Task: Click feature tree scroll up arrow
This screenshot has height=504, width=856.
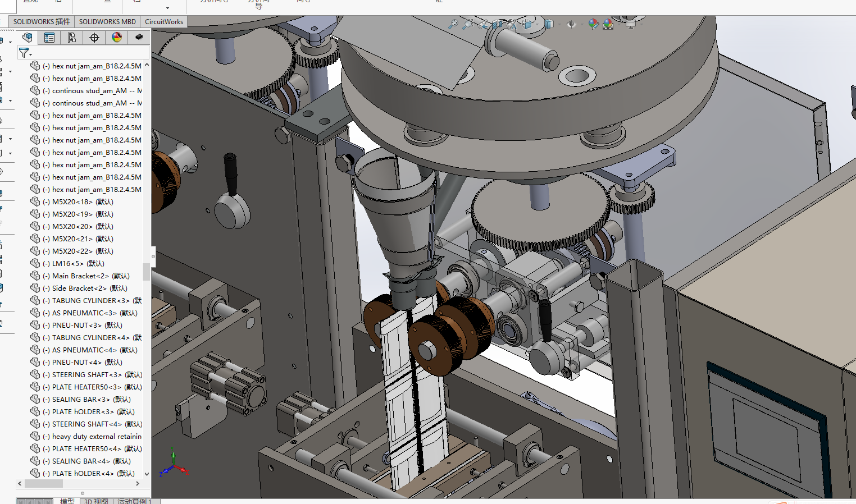Action: pyautogui.click(x=147, y=65)
